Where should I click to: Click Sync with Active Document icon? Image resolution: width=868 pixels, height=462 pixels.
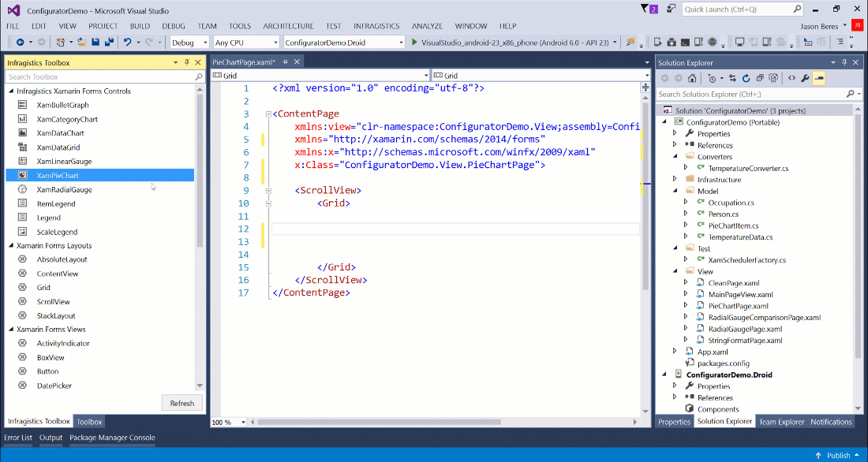point(732,79)
